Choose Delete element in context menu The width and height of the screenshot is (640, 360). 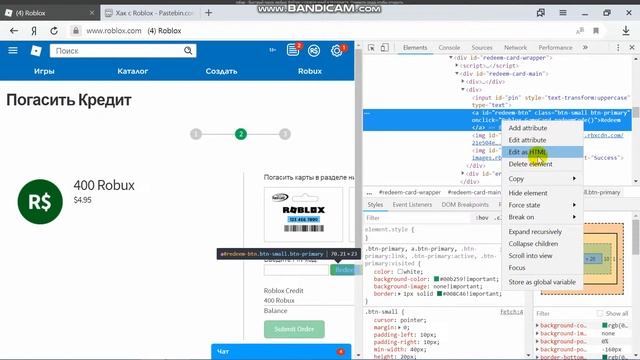[542, 164]
